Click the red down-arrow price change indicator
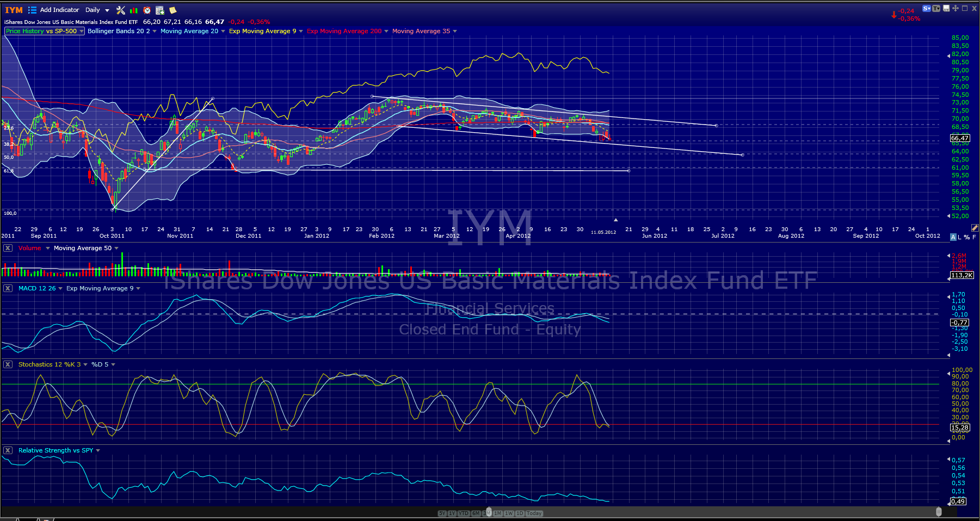 click(893, 15)
